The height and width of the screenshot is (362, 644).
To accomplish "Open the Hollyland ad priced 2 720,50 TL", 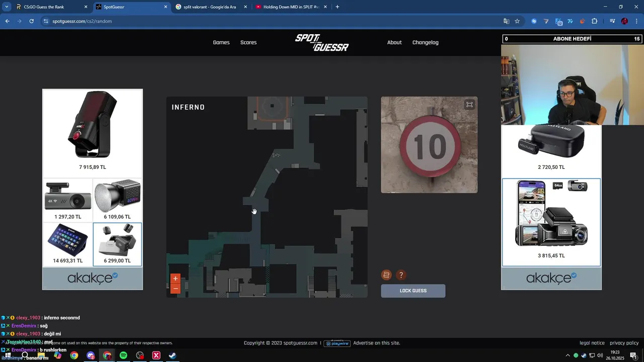I will (551, 151).
